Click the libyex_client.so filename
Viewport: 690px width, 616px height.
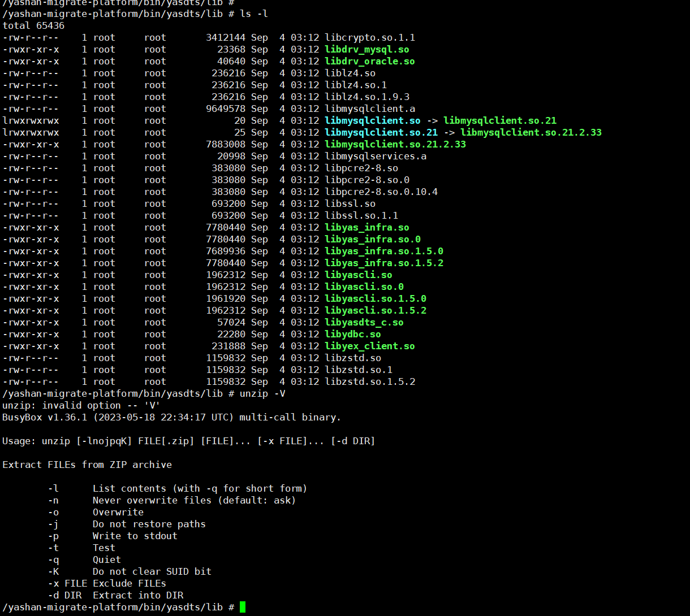click(369, 346)
